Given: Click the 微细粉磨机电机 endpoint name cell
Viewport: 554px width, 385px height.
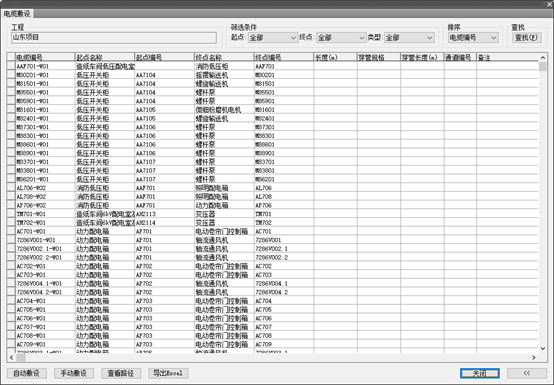Looking at the screenshot, I should (x=224, y=109).
